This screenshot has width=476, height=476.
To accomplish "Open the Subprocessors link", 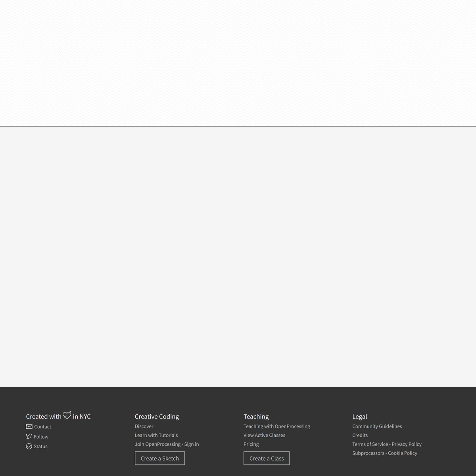I will [x=368, y=453].
